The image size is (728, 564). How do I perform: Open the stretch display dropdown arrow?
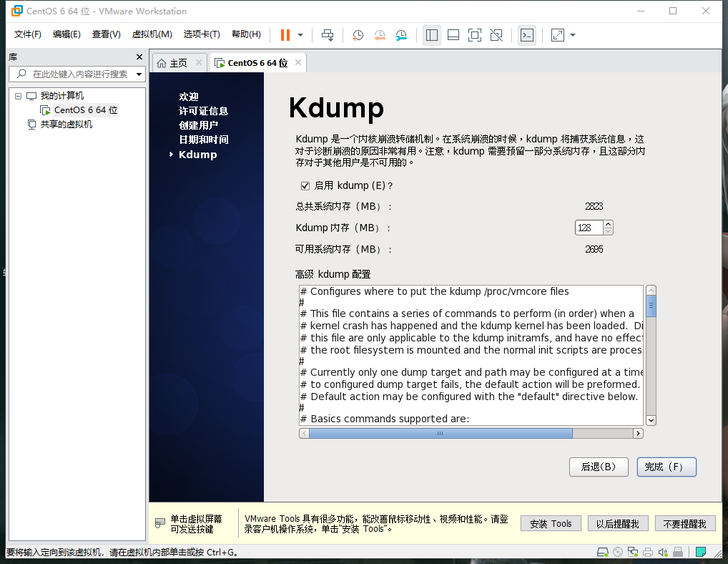tap(573, 35)
